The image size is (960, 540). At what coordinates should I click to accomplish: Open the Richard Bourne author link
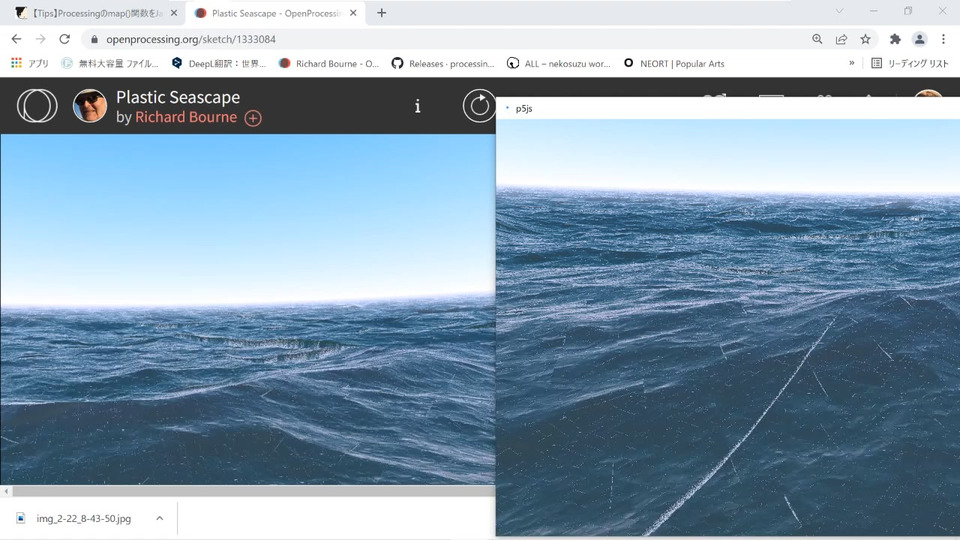click(x=186, y=117)
